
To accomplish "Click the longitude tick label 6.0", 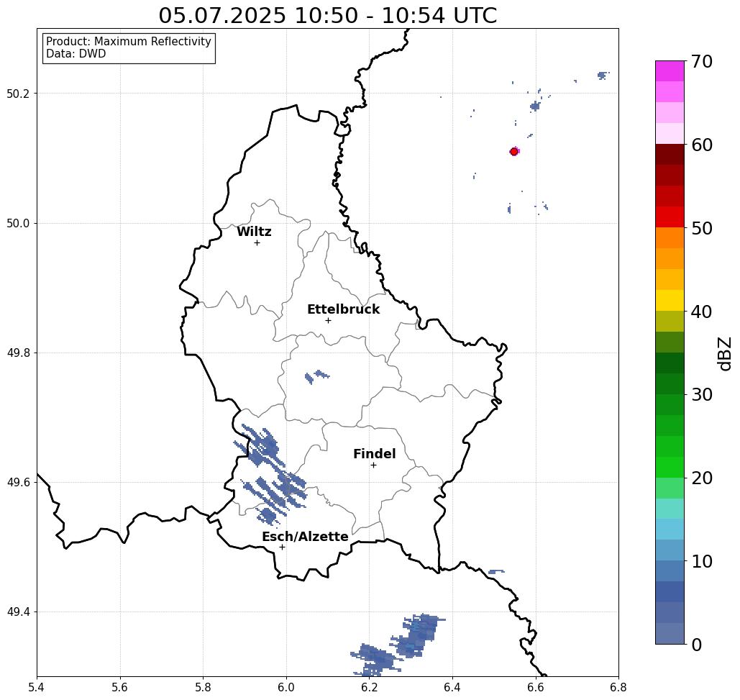I will pos(286,687).
